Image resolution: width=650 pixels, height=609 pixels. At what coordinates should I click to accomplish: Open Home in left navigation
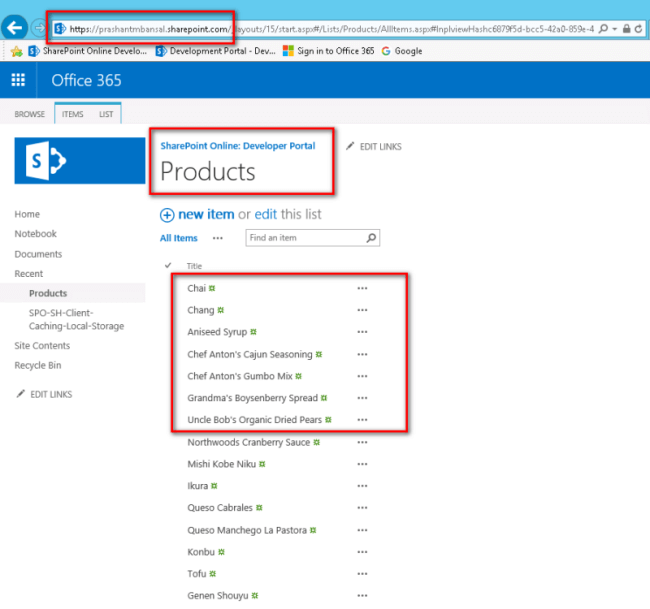click(27, 214)
